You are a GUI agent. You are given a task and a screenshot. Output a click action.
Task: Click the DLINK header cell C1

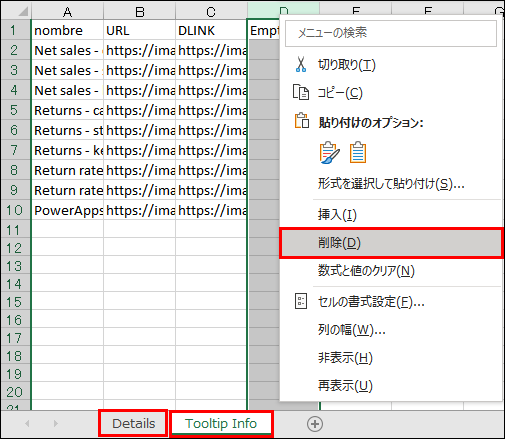tap(211, 30)
